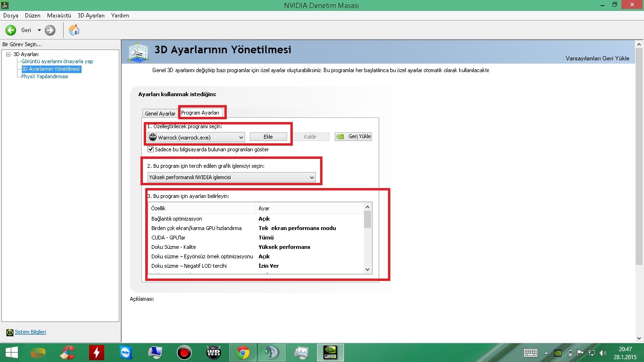The width and height of the screenshot is (644, 362).
Task: Click Varsayılanları Geri Yükle link
Action: 597,58
